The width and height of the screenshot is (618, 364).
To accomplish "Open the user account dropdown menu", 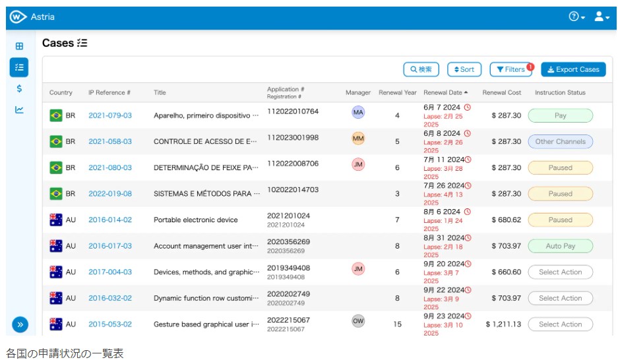I will pyautogui.click(x=602, y=17).
